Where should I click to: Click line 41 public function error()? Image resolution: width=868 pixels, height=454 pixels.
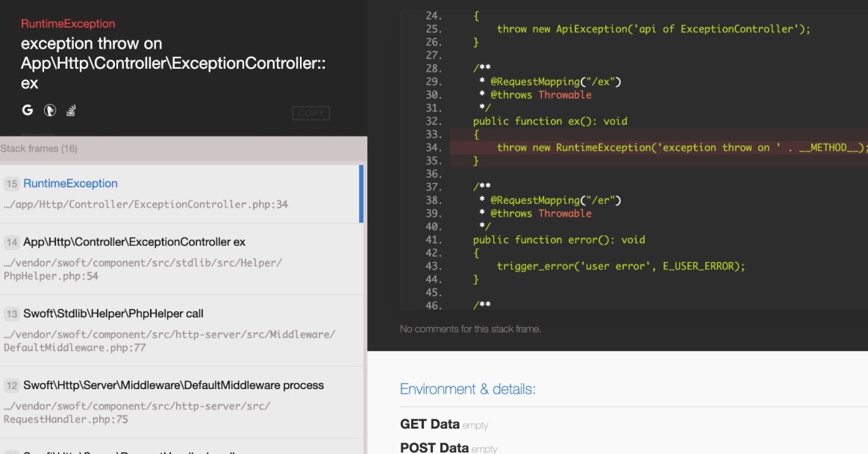[x=558, y=240]
